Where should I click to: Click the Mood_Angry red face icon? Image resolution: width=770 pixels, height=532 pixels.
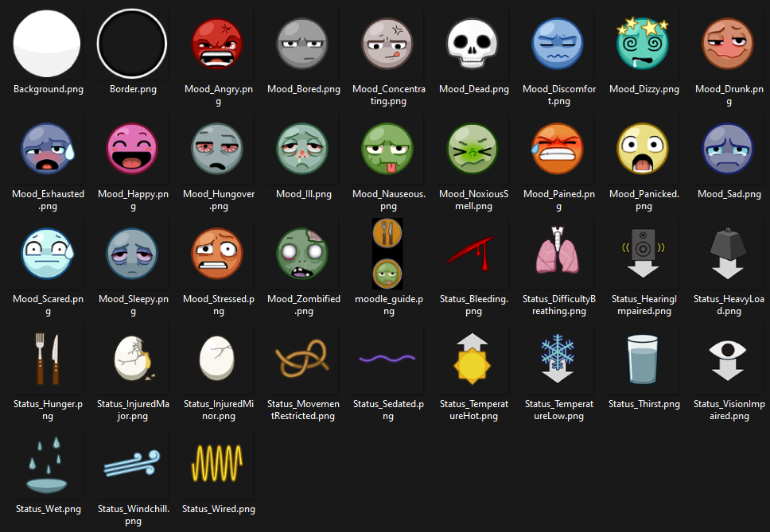[217, 44]
